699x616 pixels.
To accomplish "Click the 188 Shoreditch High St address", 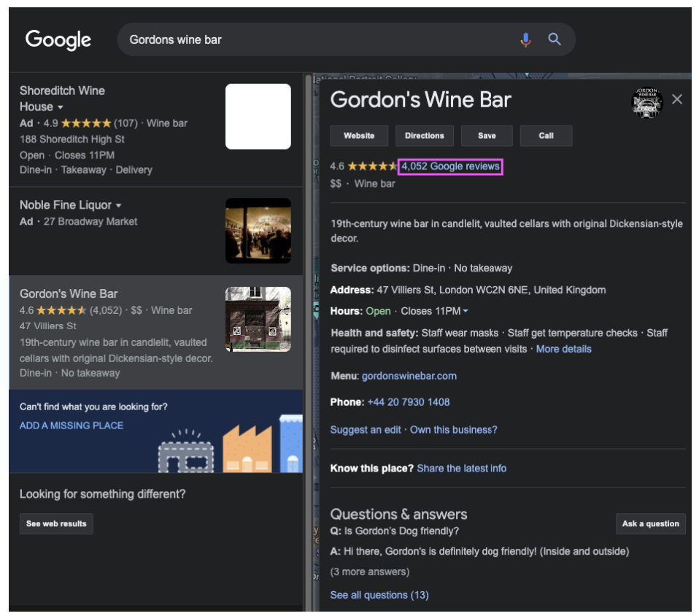I will 72,139.
